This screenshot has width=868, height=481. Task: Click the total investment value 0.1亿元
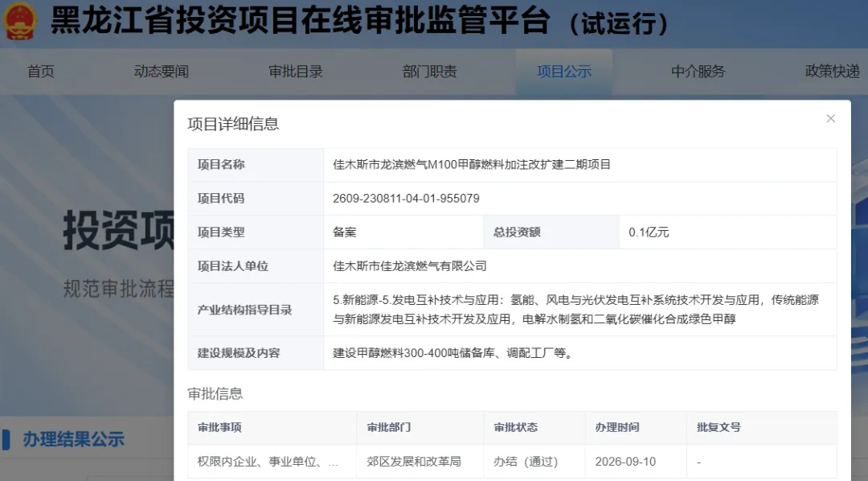coord(649,232)
